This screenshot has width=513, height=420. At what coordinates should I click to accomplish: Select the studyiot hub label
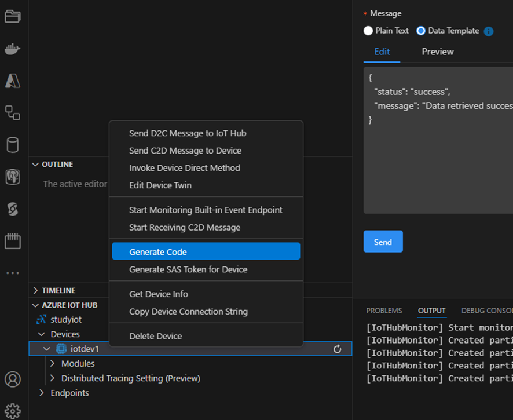pyautogui.click(x=66, y=320)
